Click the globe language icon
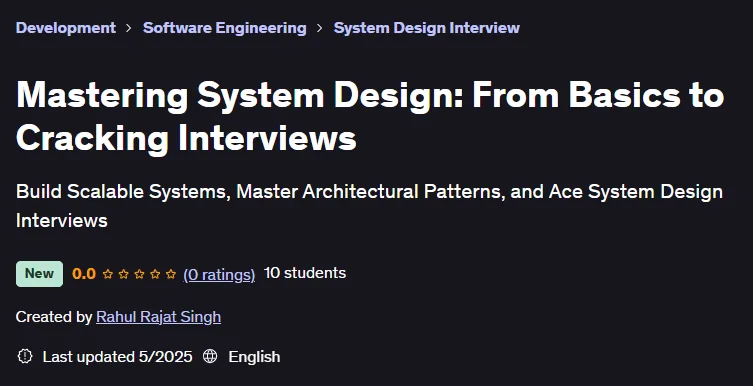 [210, 356]
